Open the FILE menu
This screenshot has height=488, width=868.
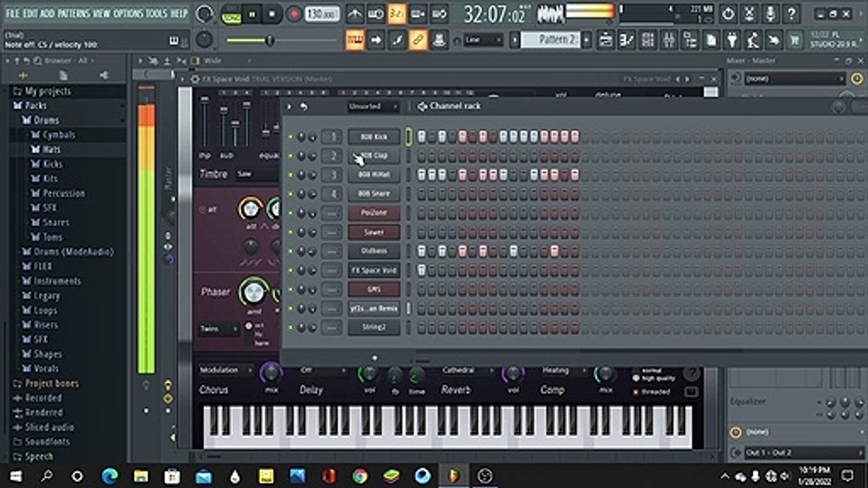(x=13, y=14)
